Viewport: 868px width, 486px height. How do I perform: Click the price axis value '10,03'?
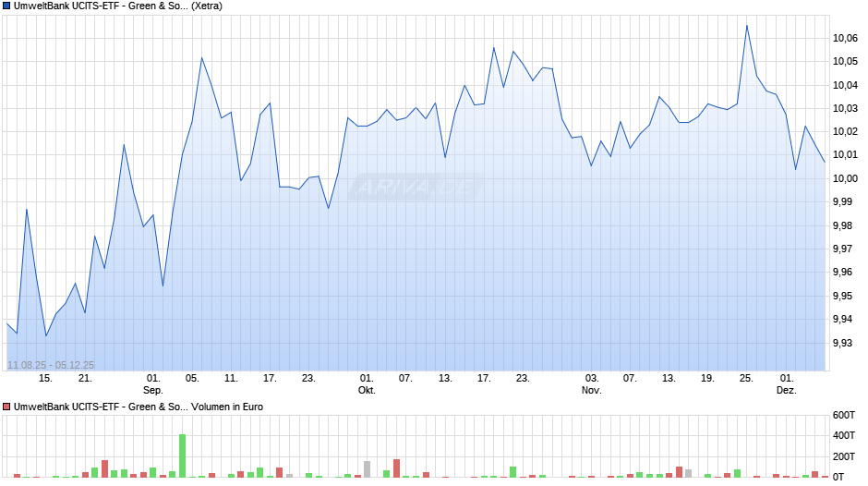click(x=845, y=109)
